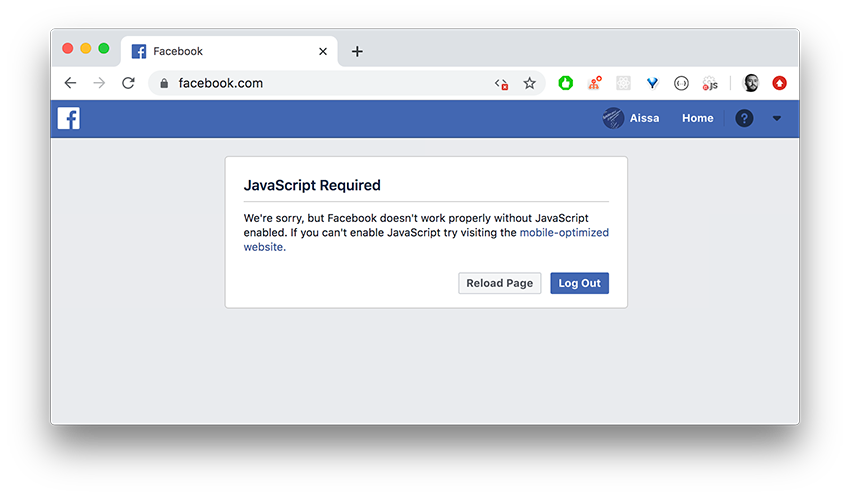Bookmark this page with the star icon
Screen dimensions: 850x497
tap(529, 83)
